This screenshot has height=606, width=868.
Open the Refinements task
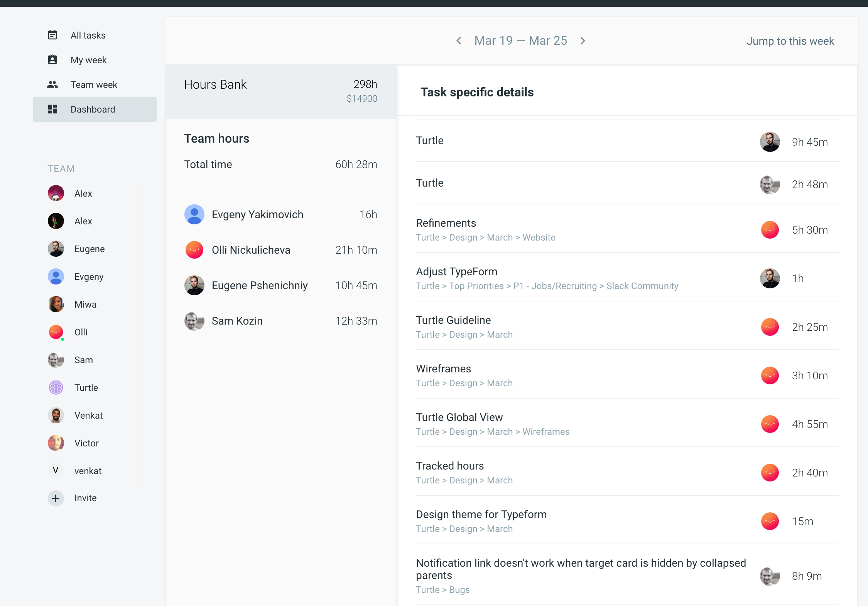point(446,223)
